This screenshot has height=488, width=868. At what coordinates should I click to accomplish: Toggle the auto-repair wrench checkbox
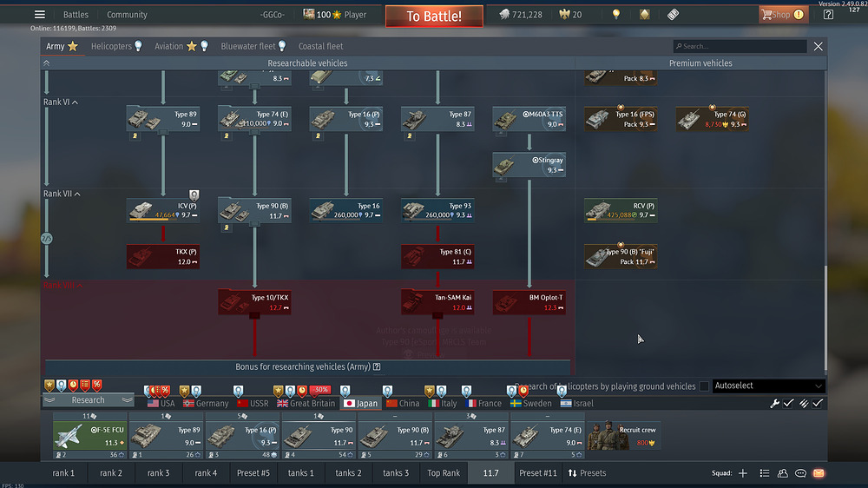pyautogui.click(x=788, y=404)
